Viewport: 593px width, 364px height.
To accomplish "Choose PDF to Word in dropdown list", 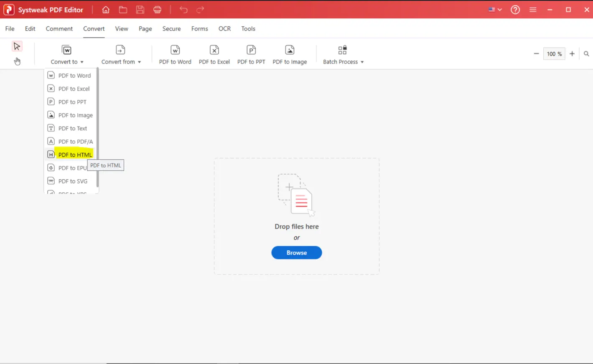I will (70, 75).
